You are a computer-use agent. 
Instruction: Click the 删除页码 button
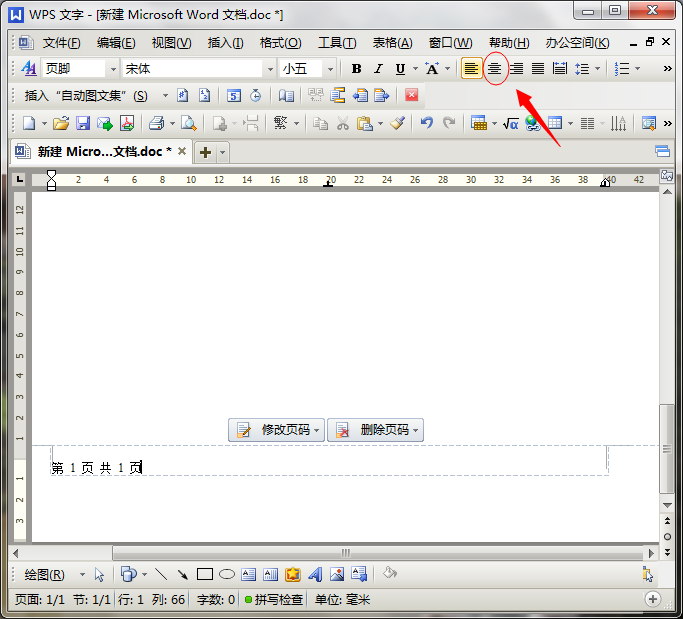(x=375, y=430)
